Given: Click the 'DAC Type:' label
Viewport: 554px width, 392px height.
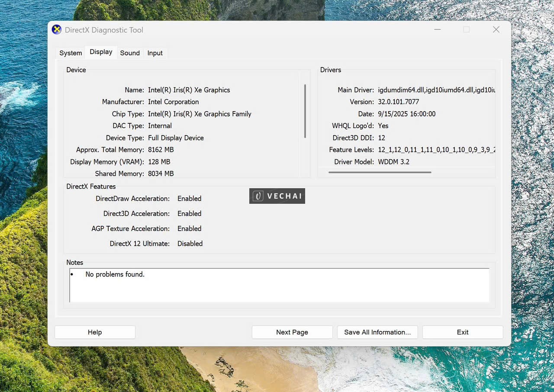Looking at the screenshot, I should click(x=129, y=125).
